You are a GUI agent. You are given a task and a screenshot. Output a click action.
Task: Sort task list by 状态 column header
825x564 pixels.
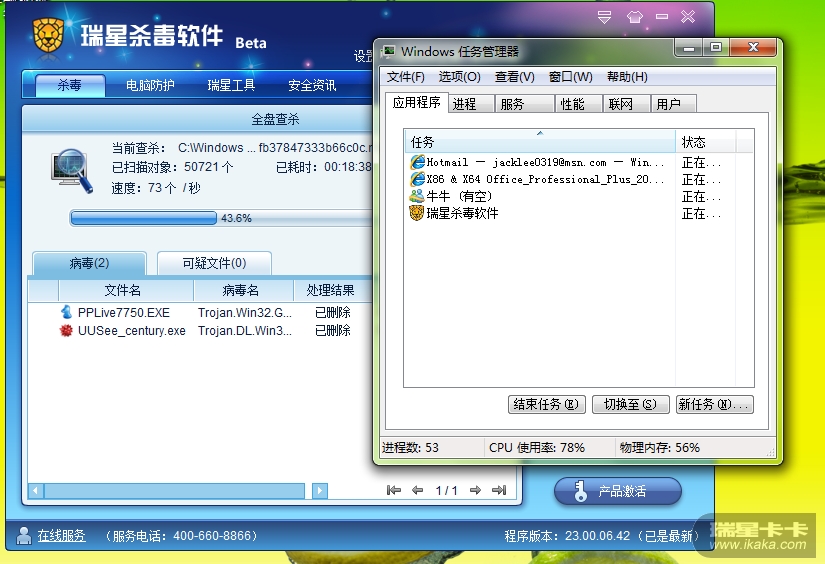click(x=706, y=142)
